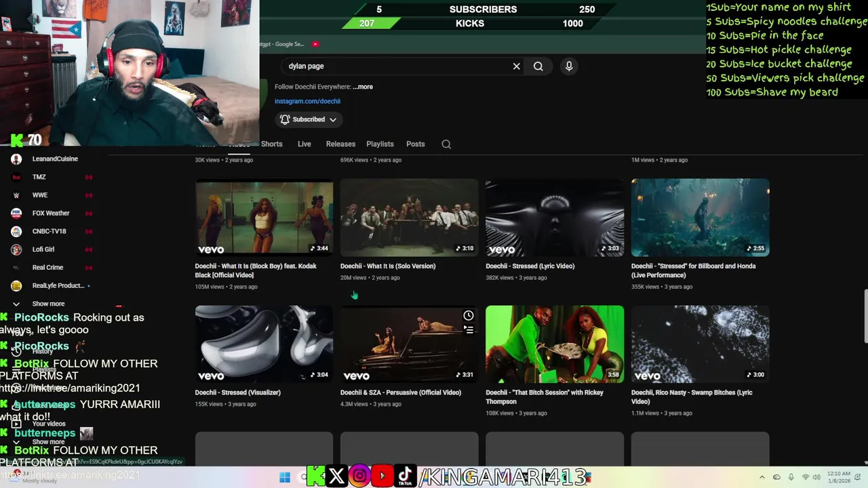Screen dimensions: 868x488
Task: Click WWE's red live indicator
Action: click(88, 195)
